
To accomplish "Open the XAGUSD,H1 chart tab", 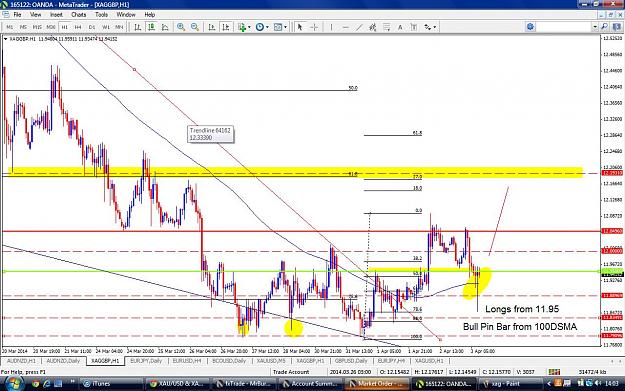I will [x=429, y=361].
